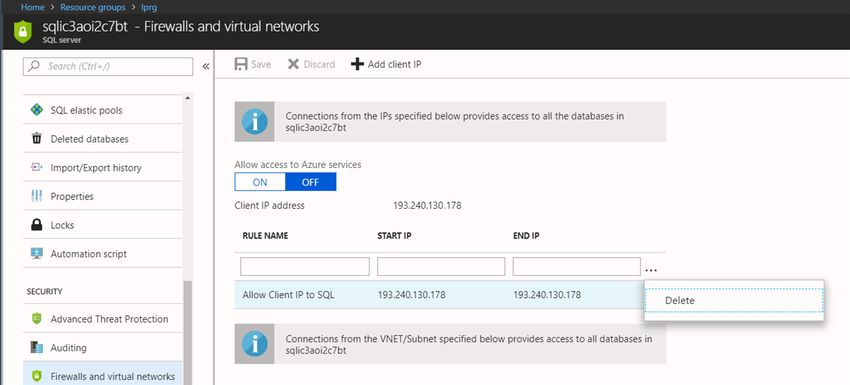The image size is (850, 385).
Task: Select the Allow Client IP to SQL rule name
Action: click(x=288, y=295)
